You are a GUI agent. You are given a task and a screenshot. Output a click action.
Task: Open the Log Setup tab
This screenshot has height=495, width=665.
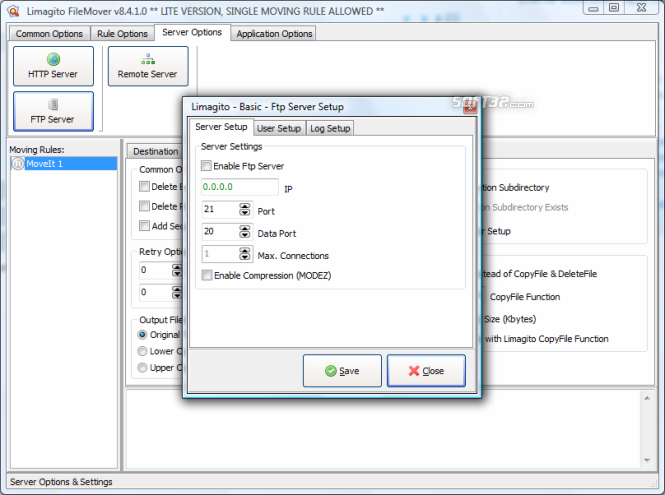(x=330, y=128)
